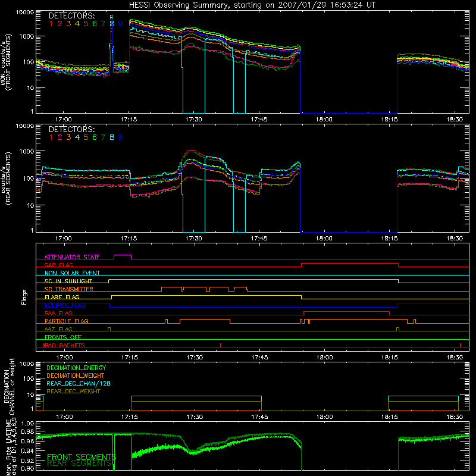Click 1000 y-axis tick of rear segments plot
Image resolution: width=476 pixels, height=476 pixels.
[x=27, y=151]
